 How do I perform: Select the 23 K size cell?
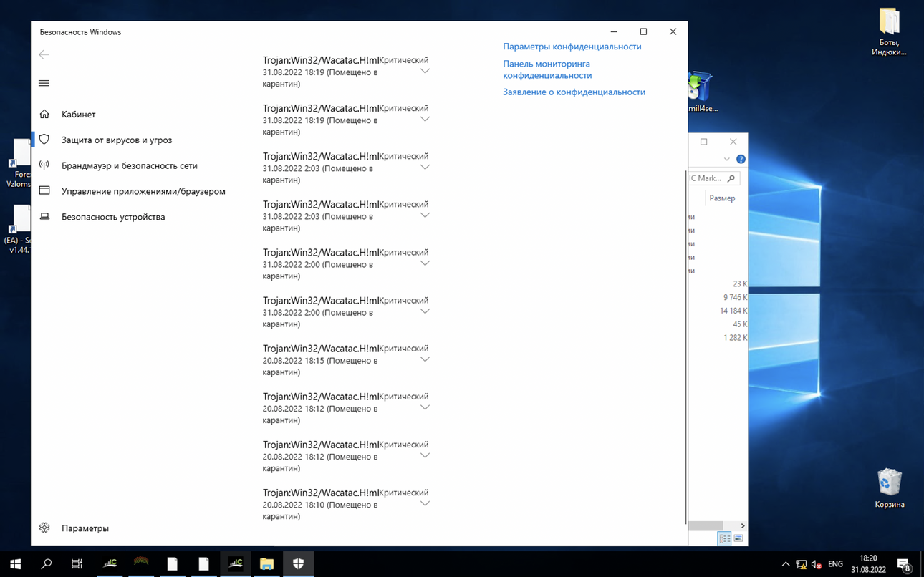click(x=740, y=284)
